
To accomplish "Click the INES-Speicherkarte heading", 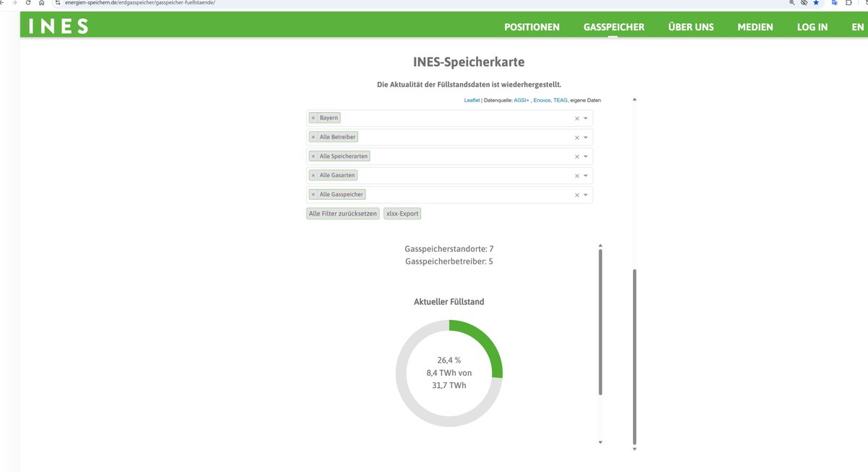I will (469, 62).
